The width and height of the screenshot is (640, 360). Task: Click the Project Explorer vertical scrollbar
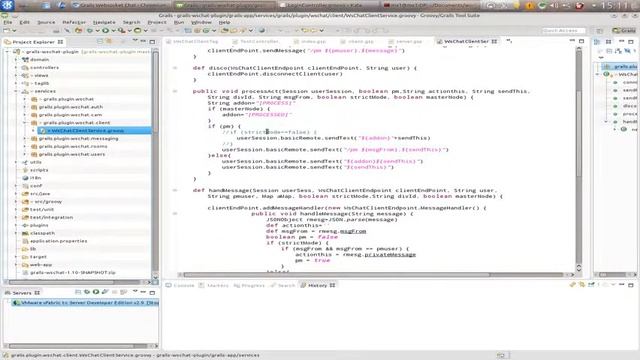[x=155, y=163]
